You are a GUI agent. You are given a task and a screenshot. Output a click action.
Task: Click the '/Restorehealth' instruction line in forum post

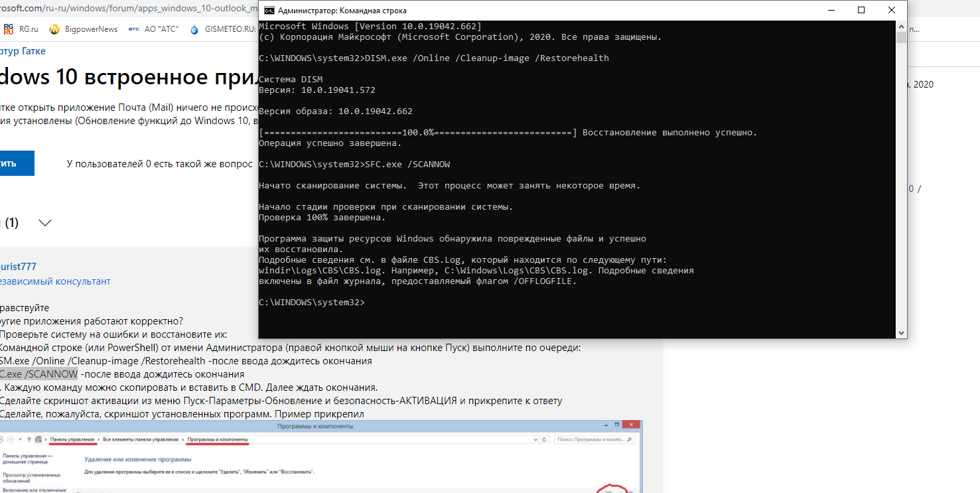(x=186, y=361)
